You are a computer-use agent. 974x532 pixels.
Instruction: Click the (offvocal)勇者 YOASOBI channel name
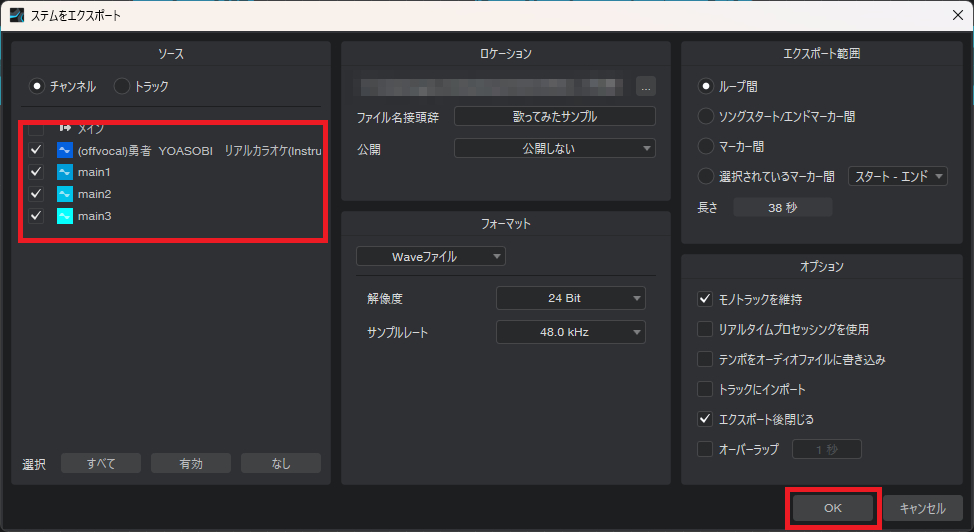pyautogui.click(x=199, y=151)
